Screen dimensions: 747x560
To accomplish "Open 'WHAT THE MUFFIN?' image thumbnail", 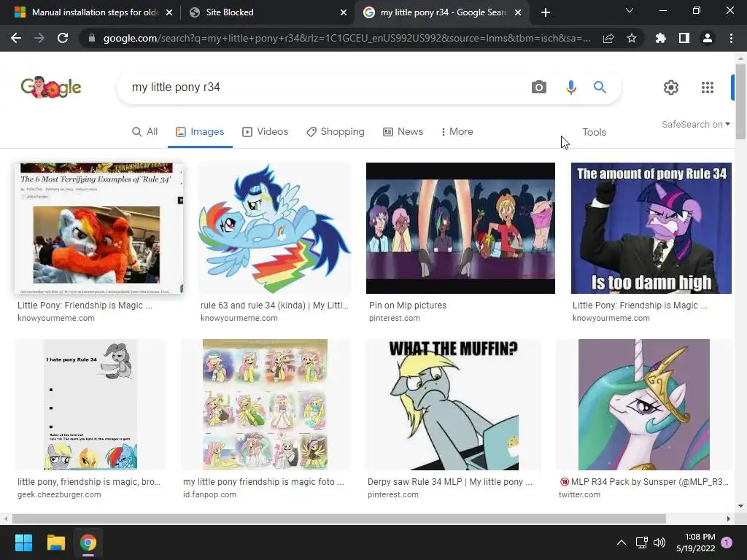I will click(x=453, y=405).
